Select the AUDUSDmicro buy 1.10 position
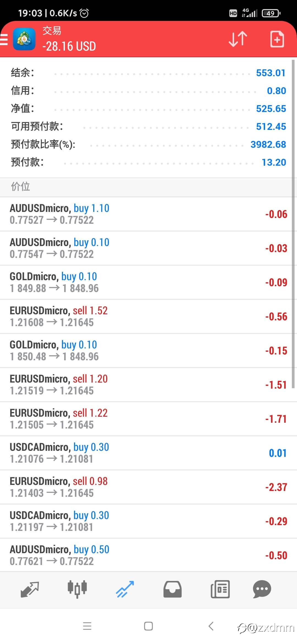 click(146, 214)
